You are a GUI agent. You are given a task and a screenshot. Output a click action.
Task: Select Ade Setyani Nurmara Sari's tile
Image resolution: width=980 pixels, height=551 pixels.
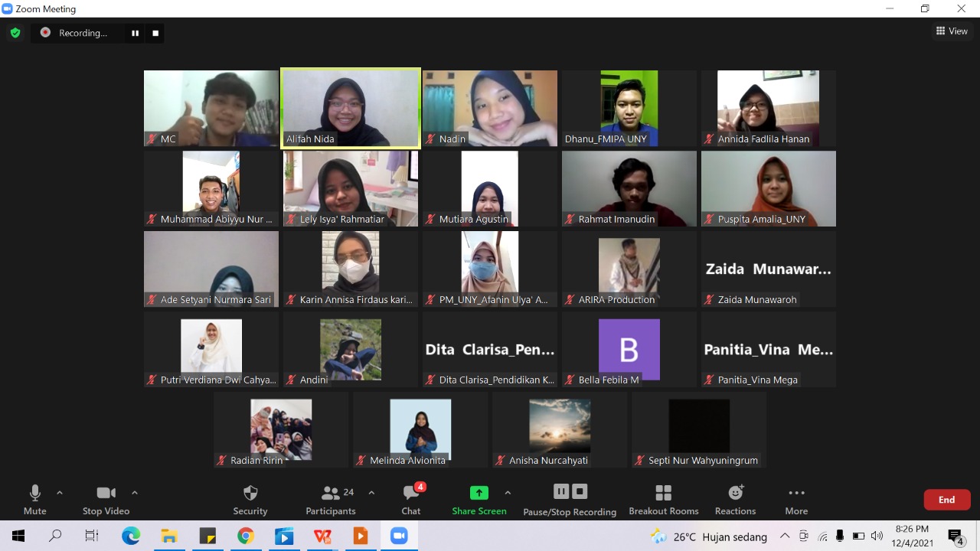[x=211, y=269]
